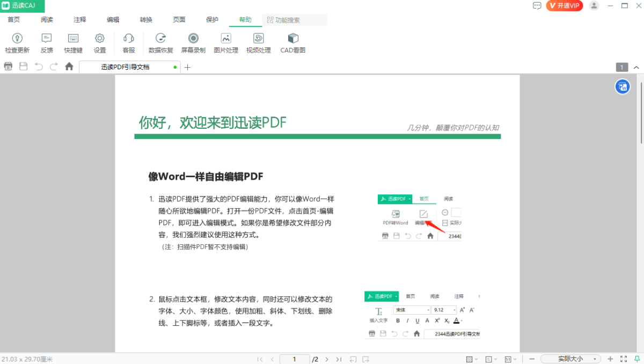This screenshot has height=364, width=644.
Task: Open the Print dialog from the quick toolbar
Action: [8, 65]
